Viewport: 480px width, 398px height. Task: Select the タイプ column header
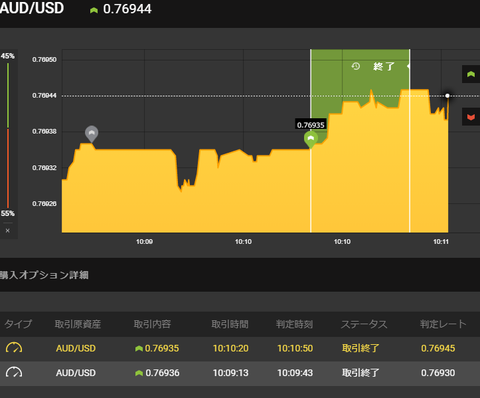[18, 324]
